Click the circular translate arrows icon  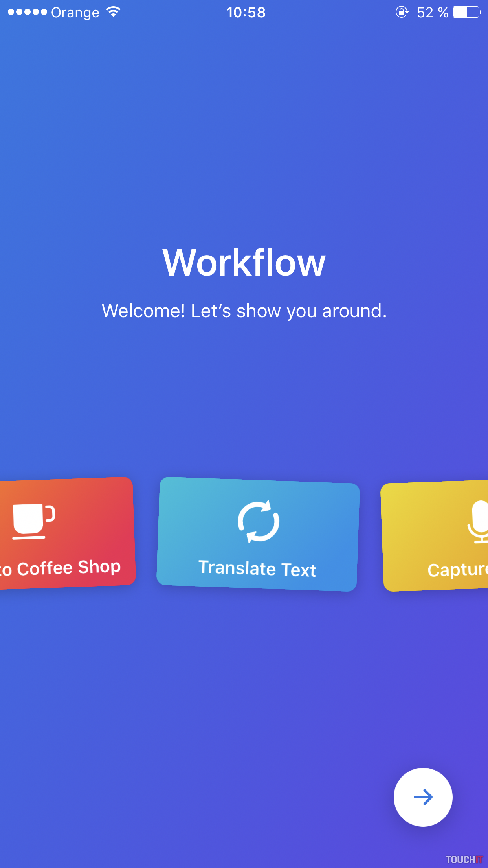259,522
